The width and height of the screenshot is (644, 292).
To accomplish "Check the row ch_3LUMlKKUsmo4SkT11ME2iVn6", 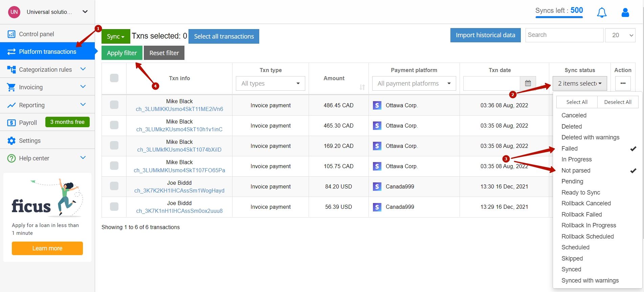I will tap(114, 105).
